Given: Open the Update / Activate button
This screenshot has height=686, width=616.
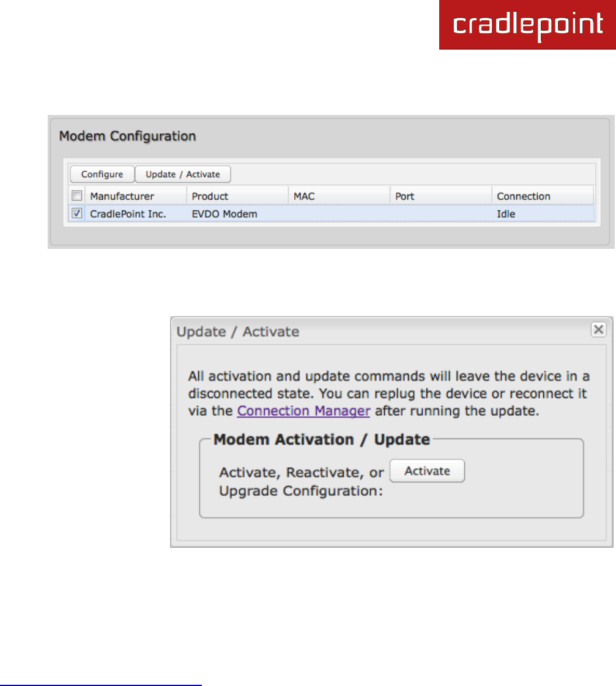Looking at the screenshot, I should coord(182,174).
